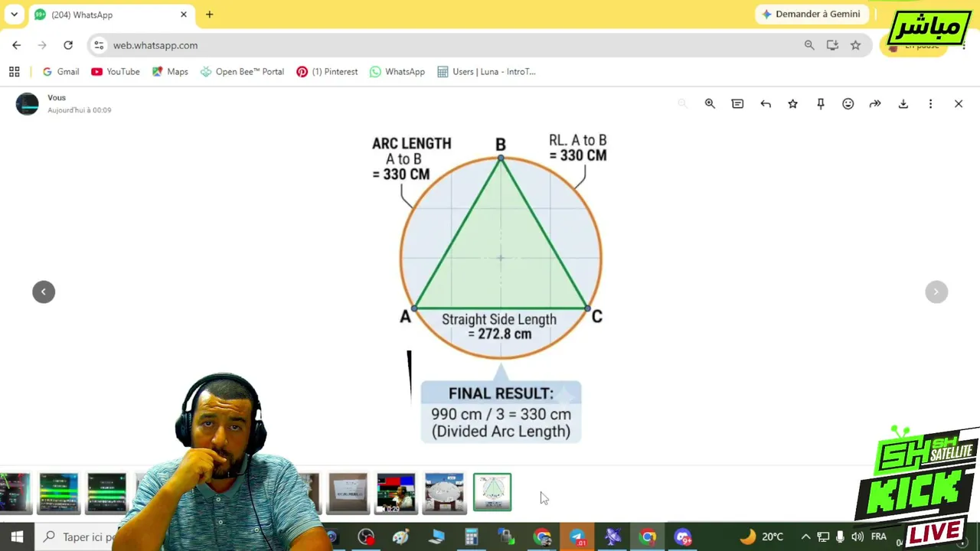Go back in Chrome
Image resolution: width=980 pixels, height=551 pixels.
tap(17, 45)
